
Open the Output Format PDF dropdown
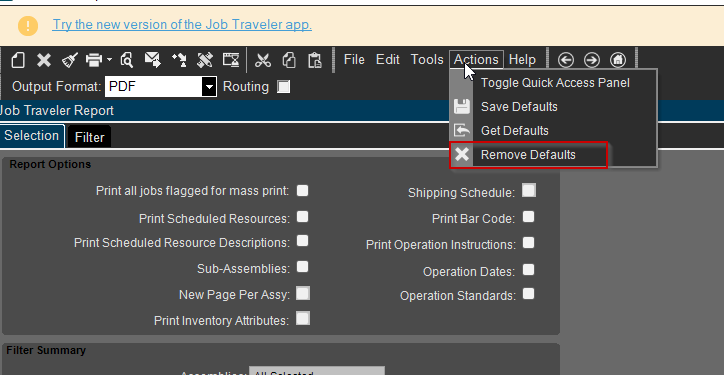click(210, 87)
